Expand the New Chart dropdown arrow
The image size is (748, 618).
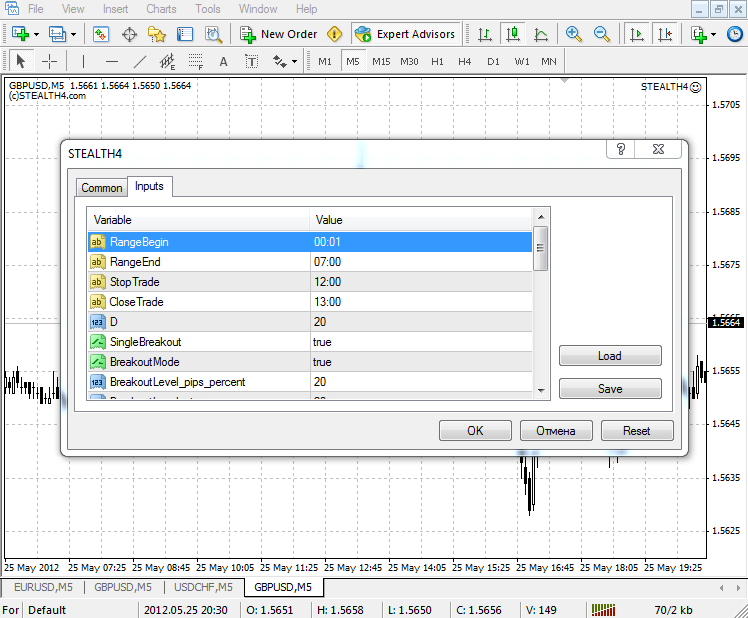click(36, 34)
